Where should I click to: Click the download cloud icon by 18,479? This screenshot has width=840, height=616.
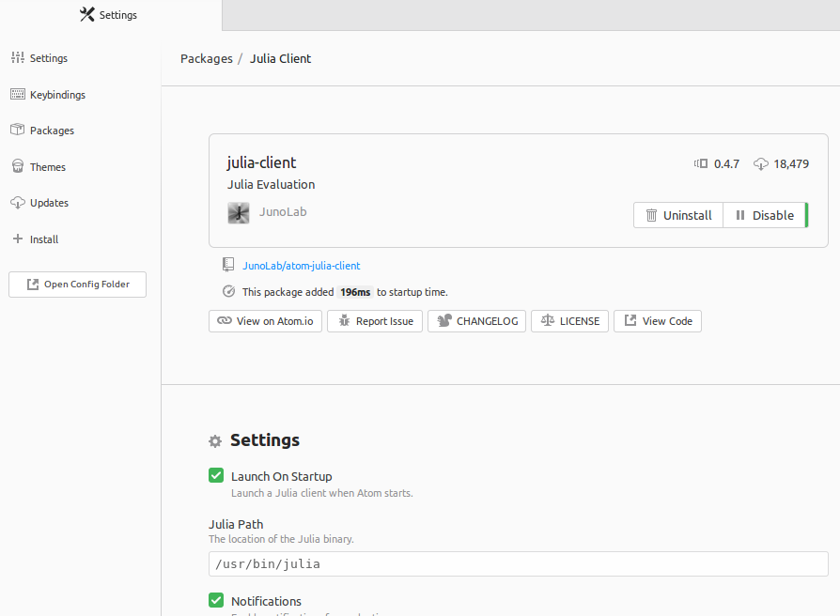(761, 163)
